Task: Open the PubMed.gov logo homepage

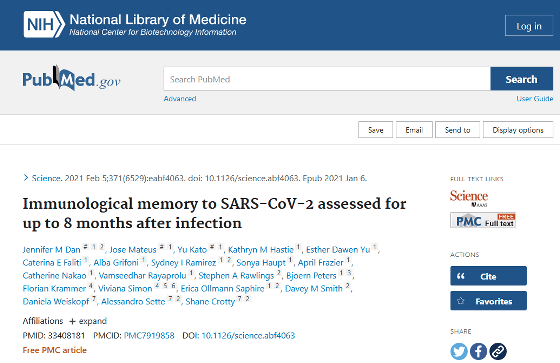Action: click(x=71, y=78)
